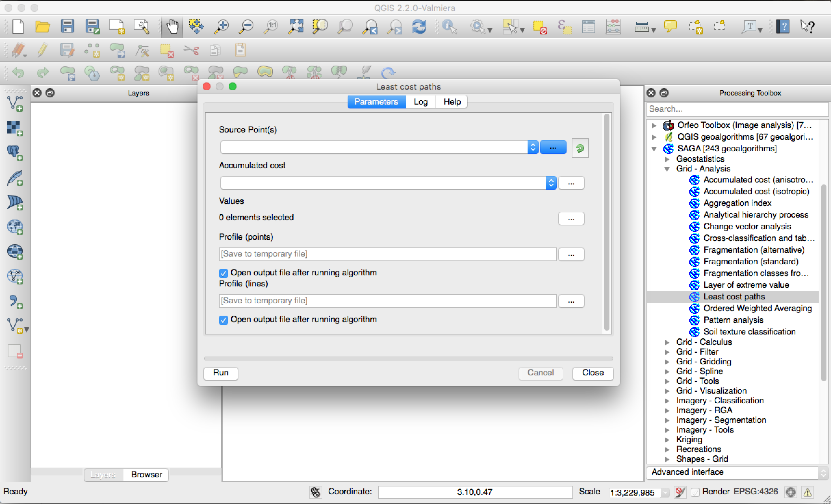Click the Processing Toolbox search field
The width and height of the screenshot is (831, 504).
[x=735, y=108]
